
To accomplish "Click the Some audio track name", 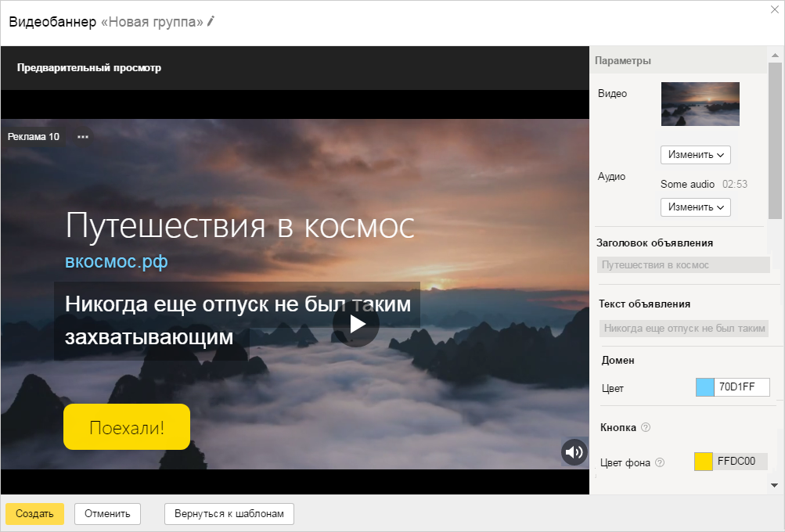I will point(687,184).
